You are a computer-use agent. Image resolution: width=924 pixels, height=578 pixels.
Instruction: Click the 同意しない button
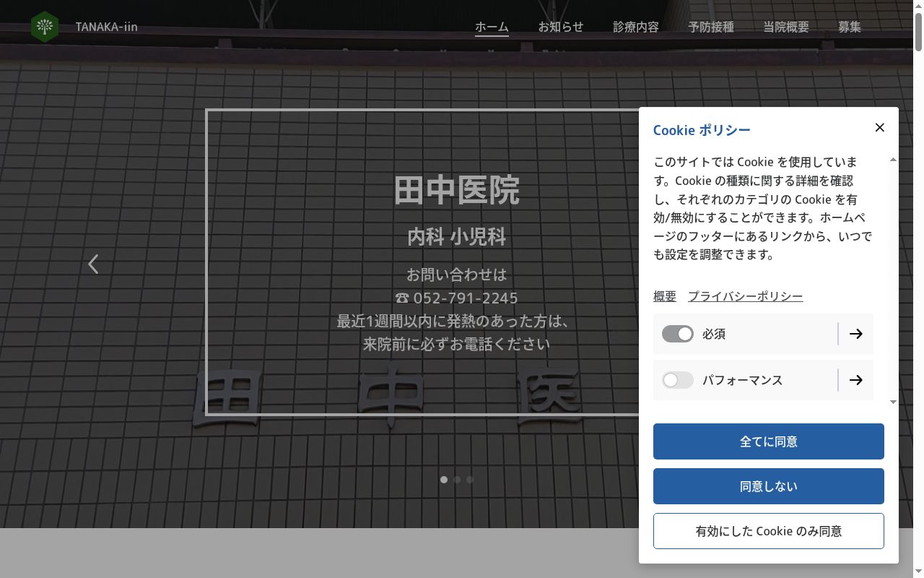[x=769, y=486]
